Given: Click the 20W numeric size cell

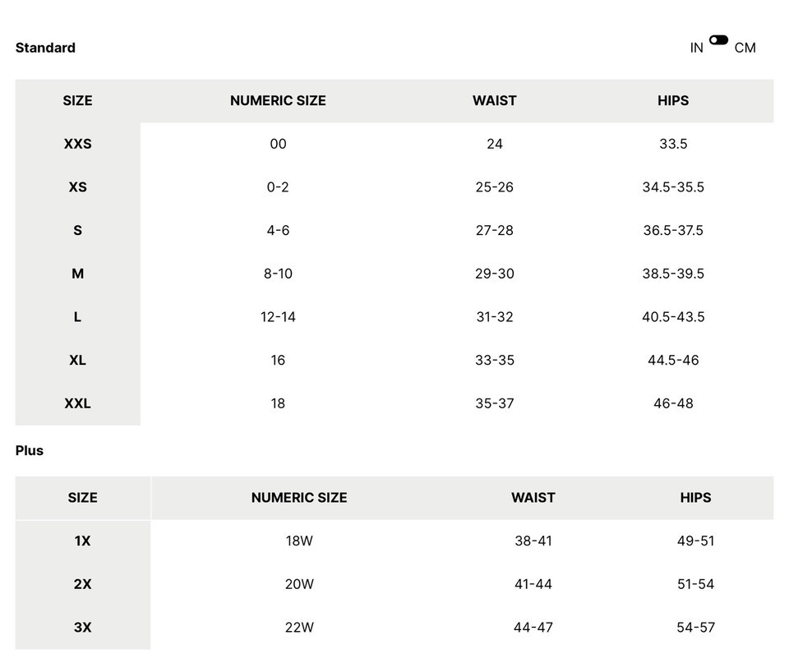Looking at the screenshot, I should click(299, 584).
